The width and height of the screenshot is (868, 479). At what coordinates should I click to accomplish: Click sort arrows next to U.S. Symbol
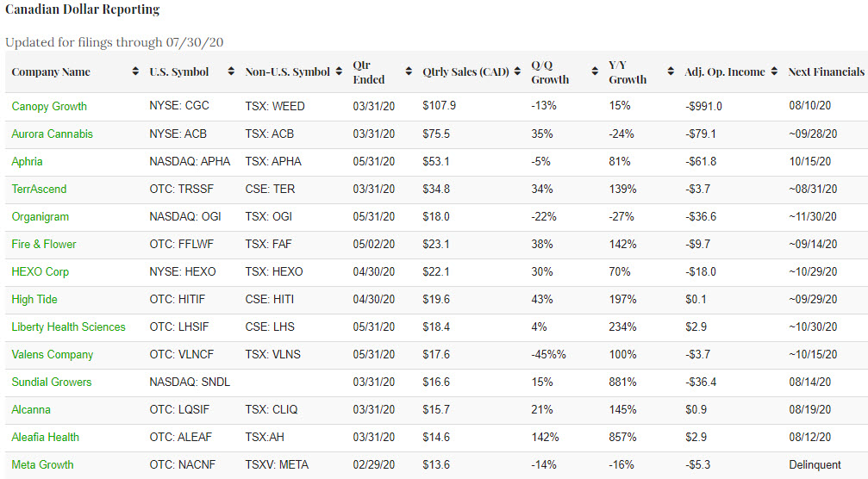231,72
